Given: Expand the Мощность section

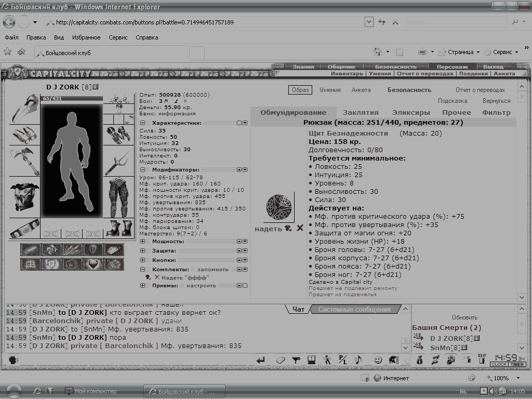Looking at the screenshot, I should coord(142,241).
